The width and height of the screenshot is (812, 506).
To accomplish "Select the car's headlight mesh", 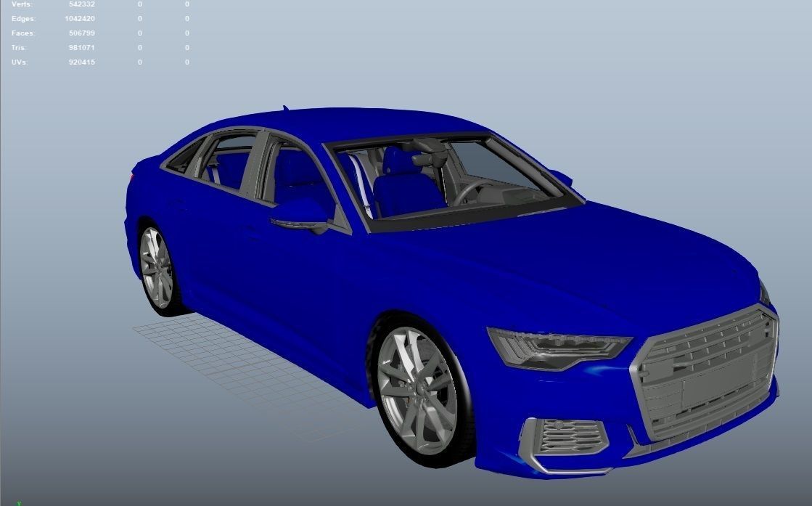I will (559, 348).
